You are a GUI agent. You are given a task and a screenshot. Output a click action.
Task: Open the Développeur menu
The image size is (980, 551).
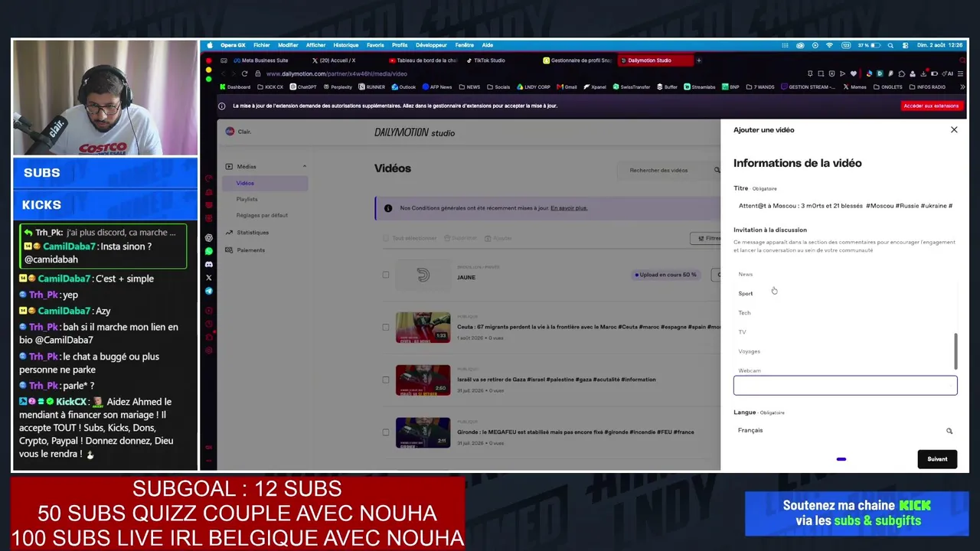(x=431, y=45)
